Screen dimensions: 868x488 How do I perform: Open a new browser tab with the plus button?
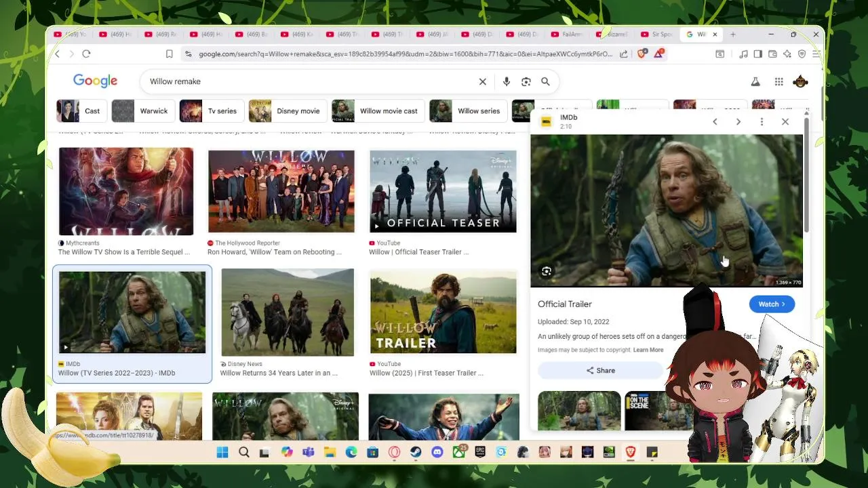click(x=733, y=35)
